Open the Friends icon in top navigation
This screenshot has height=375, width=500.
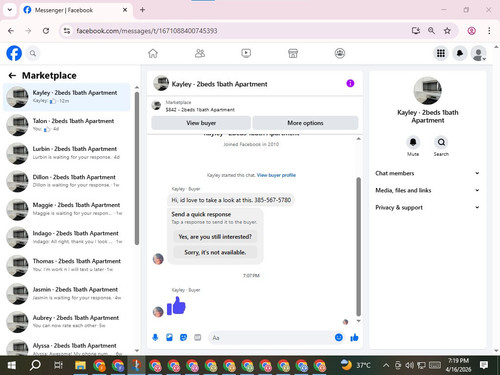tap(200, 53)
